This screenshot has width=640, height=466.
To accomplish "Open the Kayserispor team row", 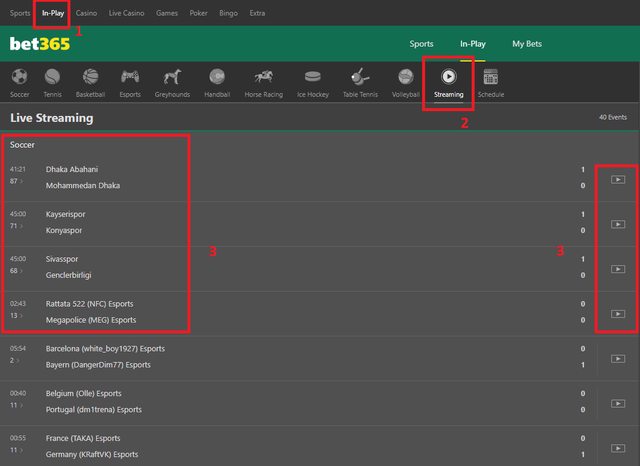I will click(65, 214).
